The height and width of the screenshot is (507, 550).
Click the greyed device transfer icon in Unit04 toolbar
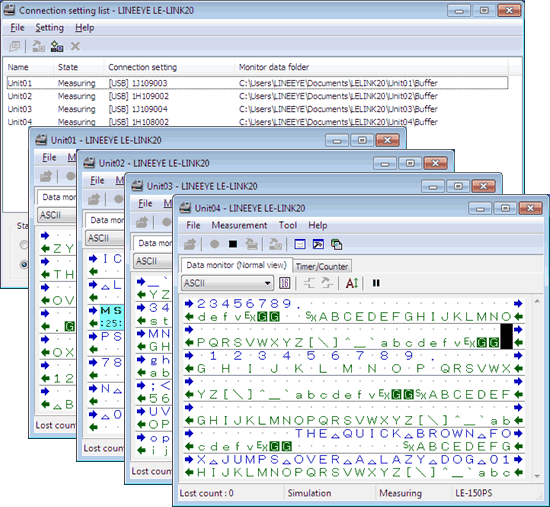tap(276, 244)
